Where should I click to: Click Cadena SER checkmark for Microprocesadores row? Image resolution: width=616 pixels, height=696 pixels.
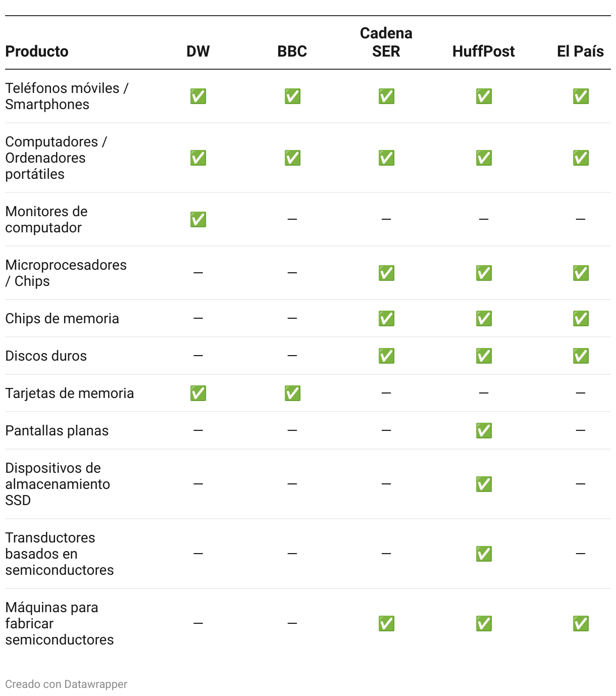(x=386, y=273)
